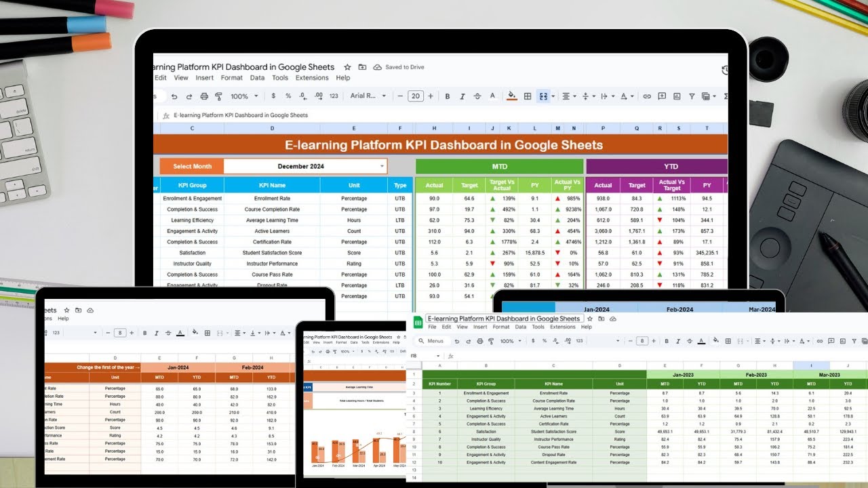Open text color picker in the large monitor window
This screenshot has width=868, height=488.
tap(493, 96)
